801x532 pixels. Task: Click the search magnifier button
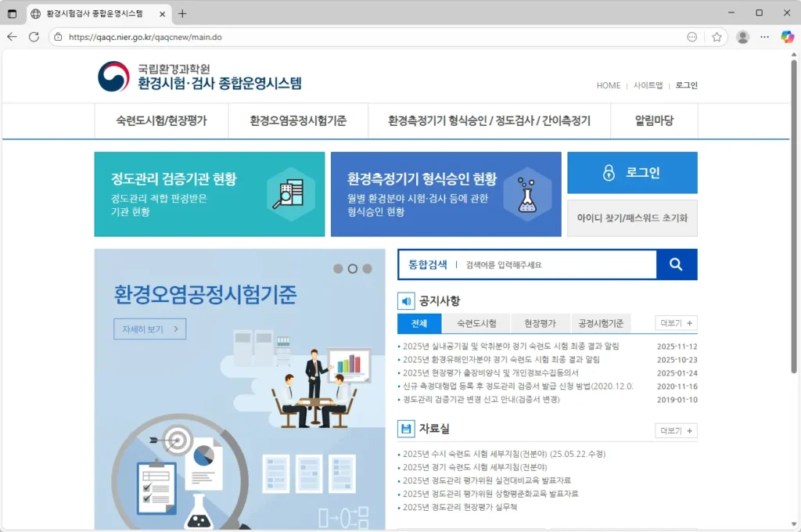(677, 264)
